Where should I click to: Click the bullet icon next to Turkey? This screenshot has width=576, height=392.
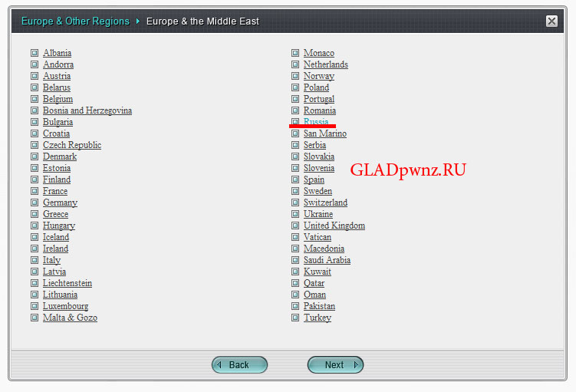tap(295, 318)
